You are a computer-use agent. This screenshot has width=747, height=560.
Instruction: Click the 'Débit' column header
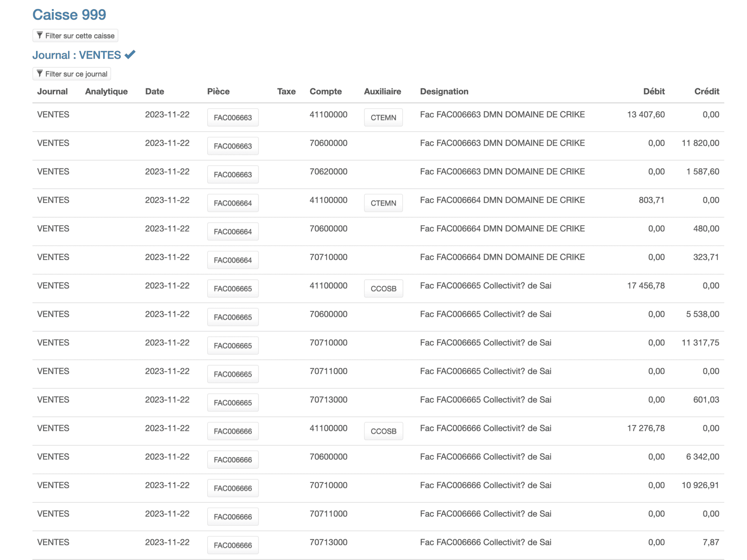coord(654,92)
